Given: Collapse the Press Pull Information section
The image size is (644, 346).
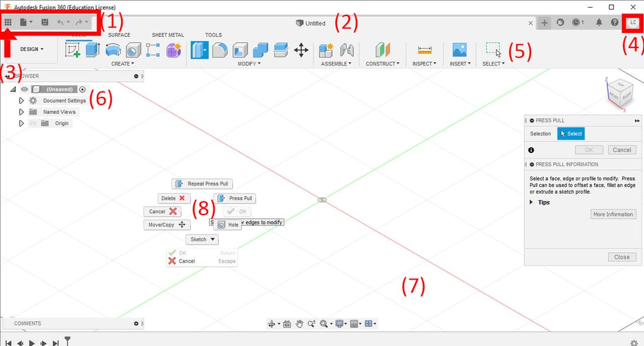Looking at the screenshot, I should click(x=531, y=165).
